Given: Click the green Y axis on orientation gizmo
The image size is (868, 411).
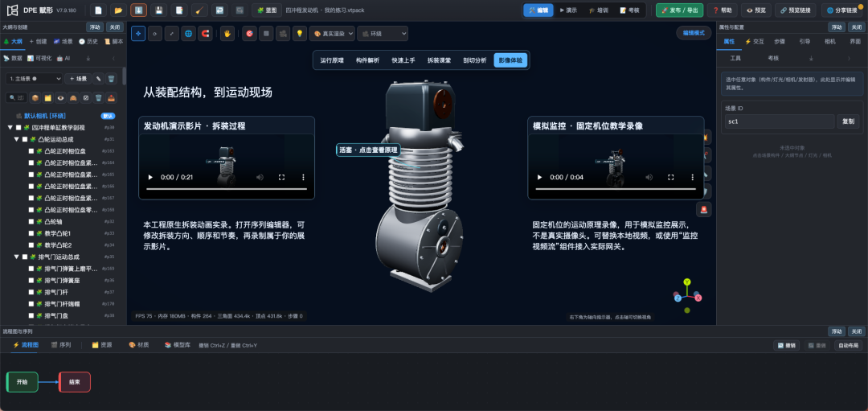Looking at the screenshot, I should tap(687, 282).
